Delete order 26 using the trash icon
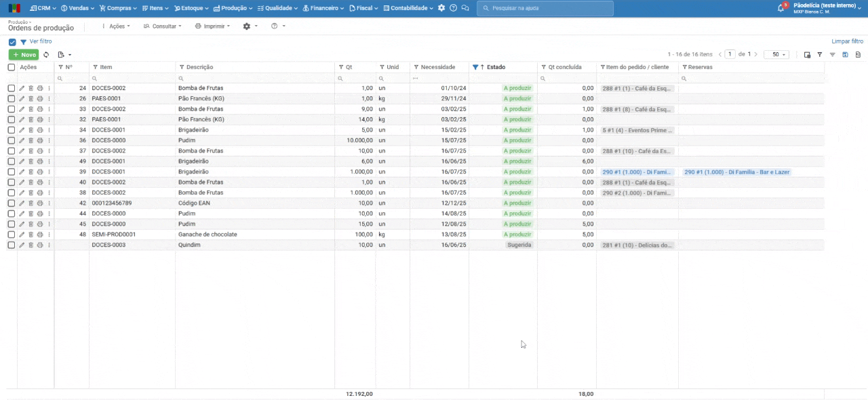The width and height of the screenshot is (868, 400). coord(31,99)
